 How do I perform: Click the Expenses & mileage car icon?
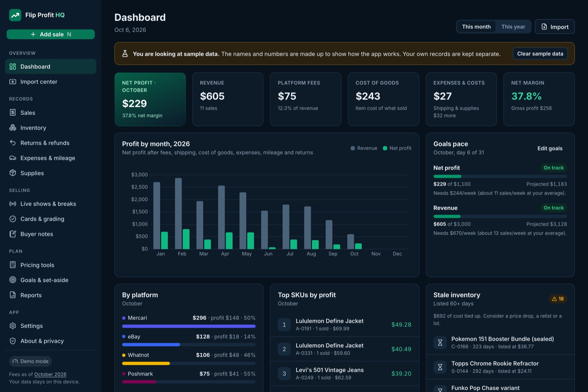[13, 158]
